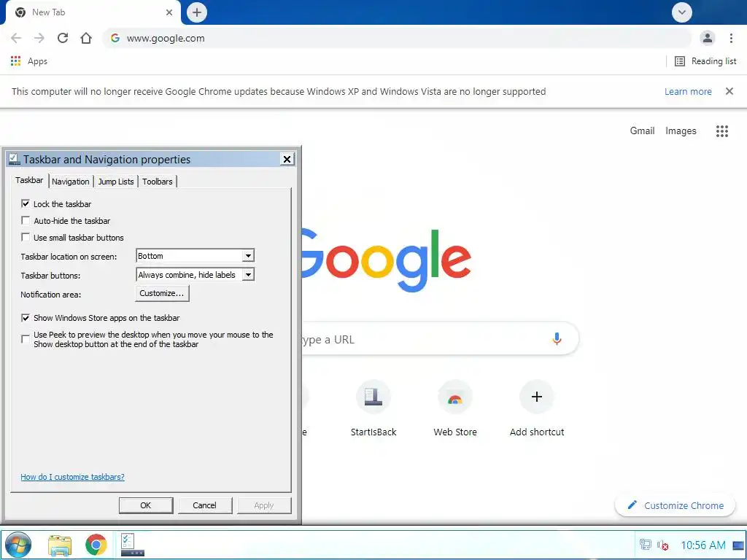747x560 pixels.
Task: Click the Learn more link
Action: tap(688, 91)
